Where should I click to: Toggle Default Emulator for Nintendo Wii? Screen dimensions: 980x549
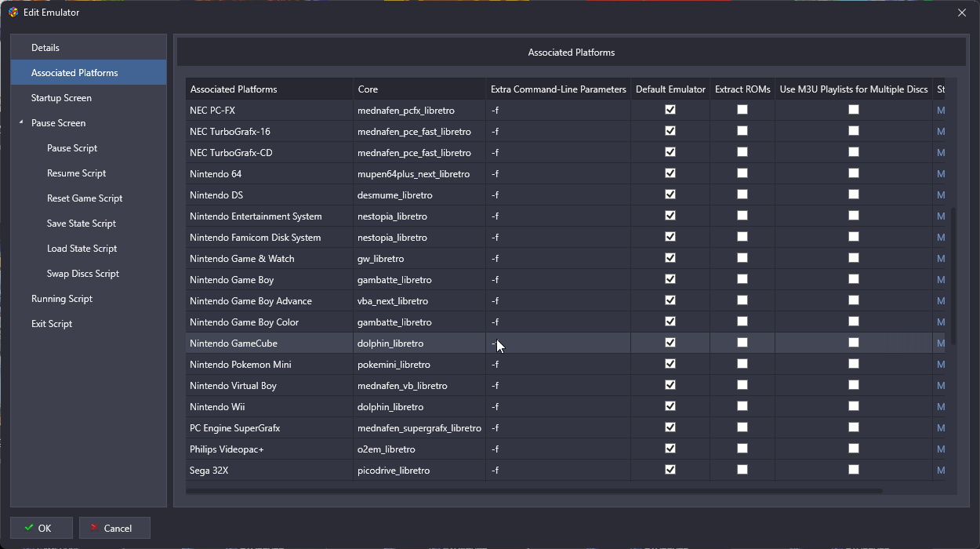(x=670, y=406)
